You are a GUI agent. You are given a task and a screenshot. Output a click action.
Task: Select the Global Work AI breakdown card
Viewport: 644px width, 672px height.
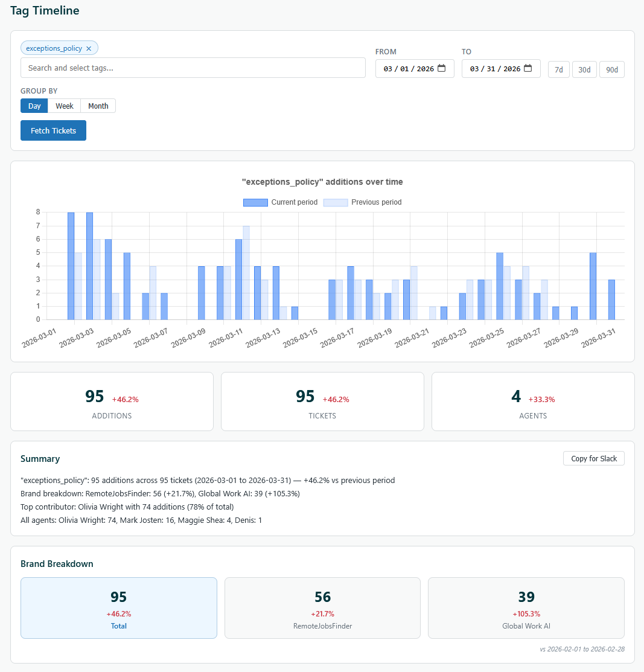[x=526, y=607]
